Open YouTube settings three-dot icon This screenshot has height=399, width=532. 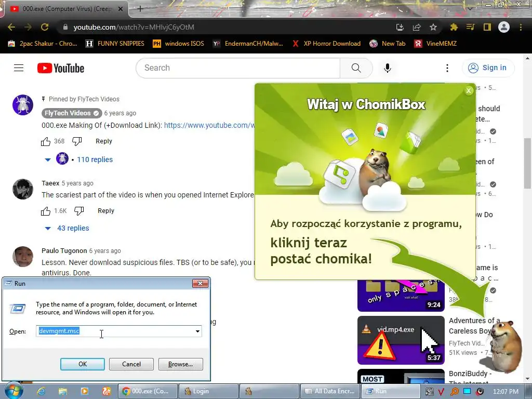coord(447,68)
